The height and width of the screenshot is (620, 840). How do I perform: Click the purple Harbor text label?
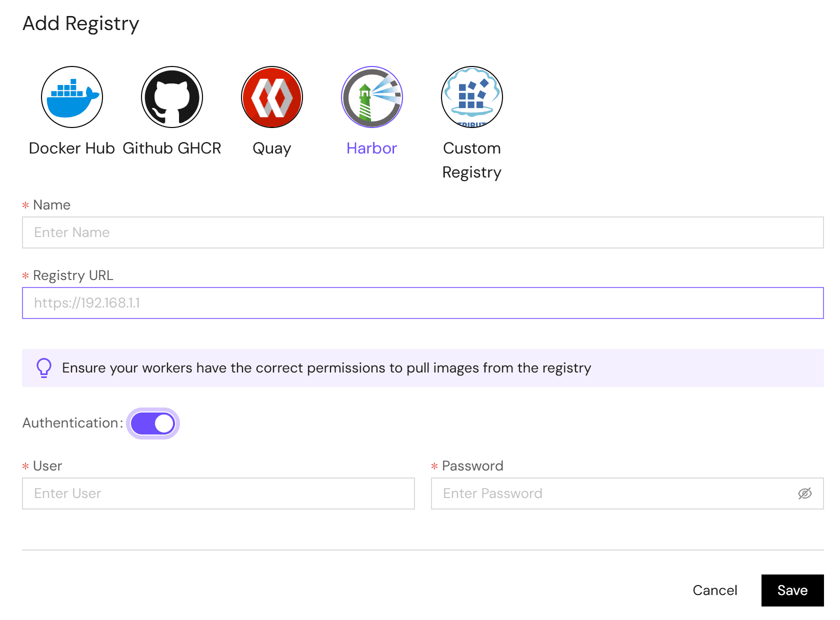point(372,148)
